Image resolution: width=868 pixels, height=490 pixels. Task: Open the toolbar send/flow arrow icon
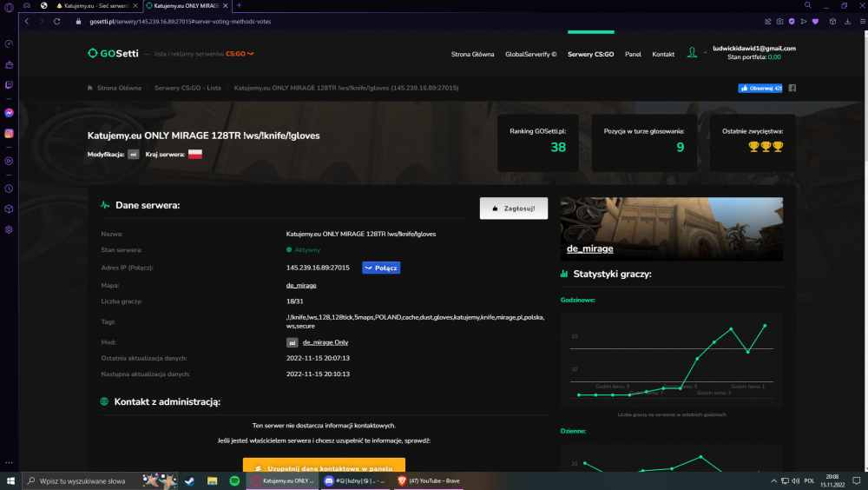pos(804,21)
